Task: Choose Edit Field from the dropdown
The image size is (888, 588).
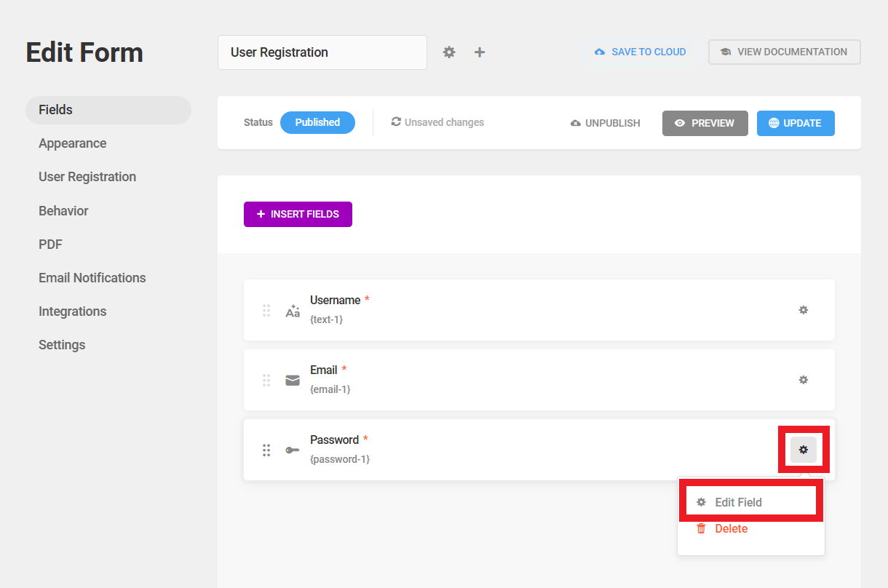Action: (x=751, y=502)
